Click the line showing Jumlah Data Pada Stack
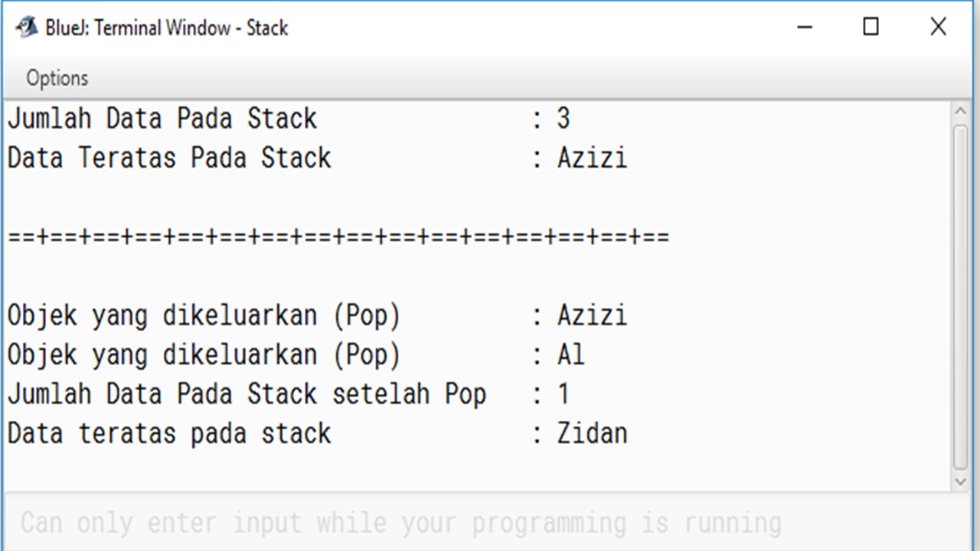 tap(162, 118)
